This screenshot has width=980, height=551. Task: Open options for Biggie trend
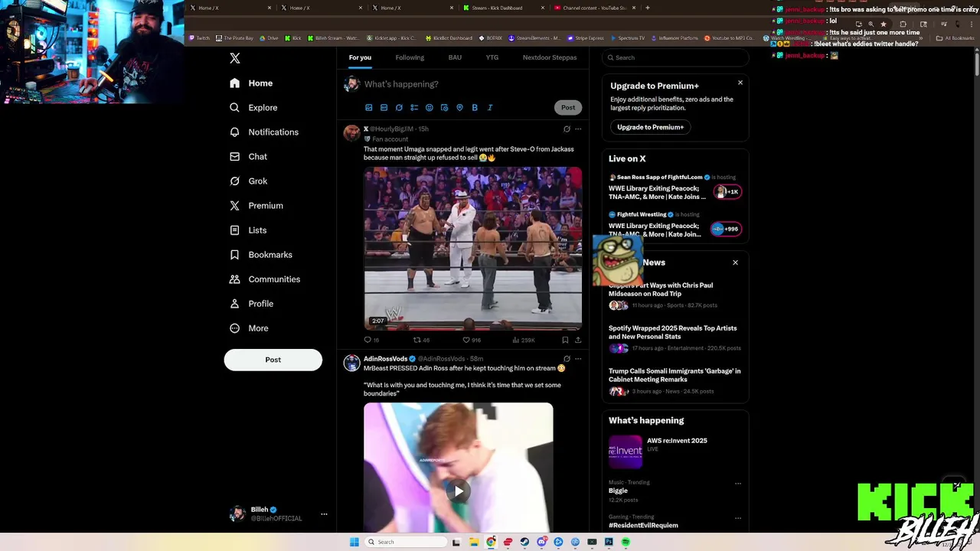[x=738, y=483]
